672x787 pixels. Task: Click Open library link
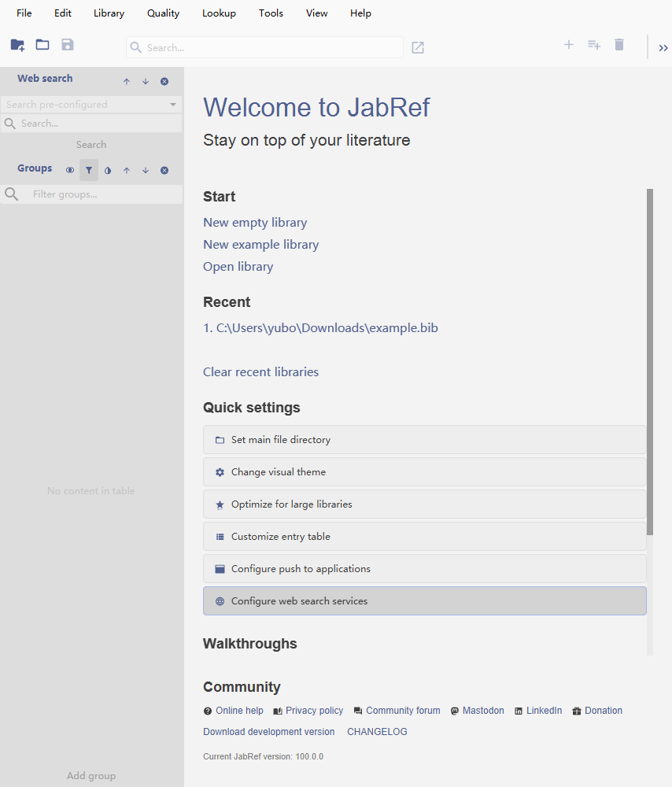click(238, 267)
